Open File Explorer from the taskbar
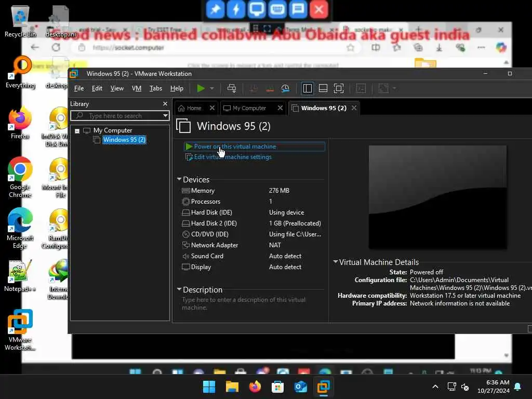532x399 pixels. click(x=232, y=387)
